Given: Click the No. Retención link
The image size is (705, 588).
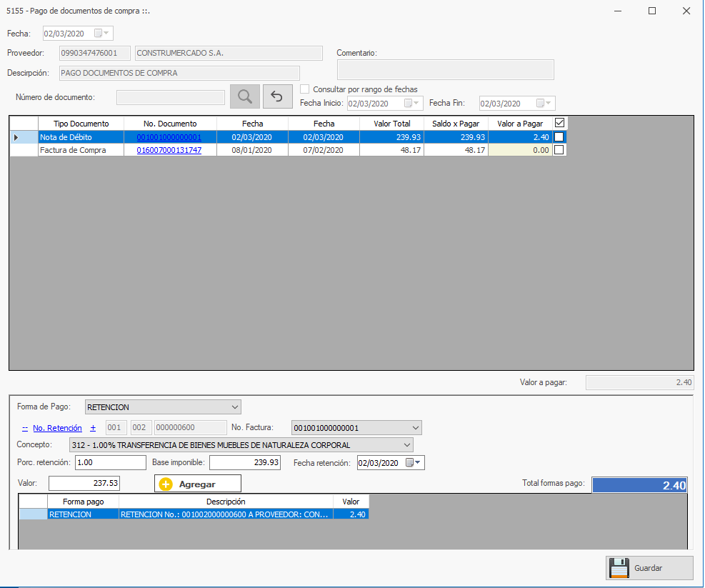Looking at the screenshot, I should (57, 428).
